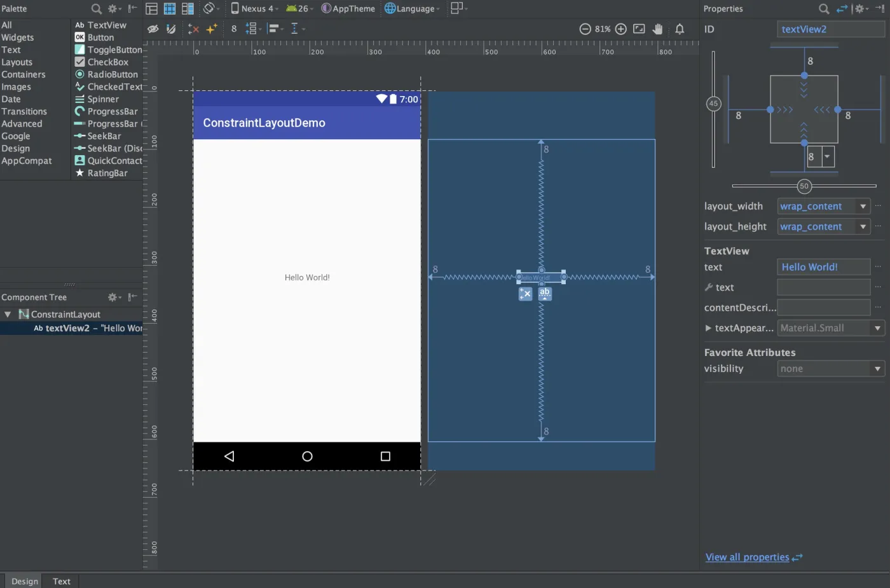Select the Layouts palette category
890x588 pixels.
point(17,62)
